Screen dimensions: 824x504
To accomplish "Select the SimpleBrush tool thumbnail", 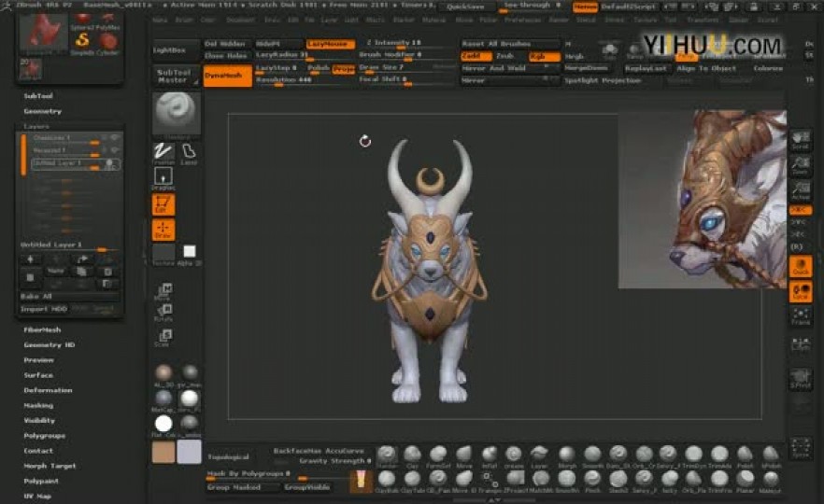I will click(82, 43).
